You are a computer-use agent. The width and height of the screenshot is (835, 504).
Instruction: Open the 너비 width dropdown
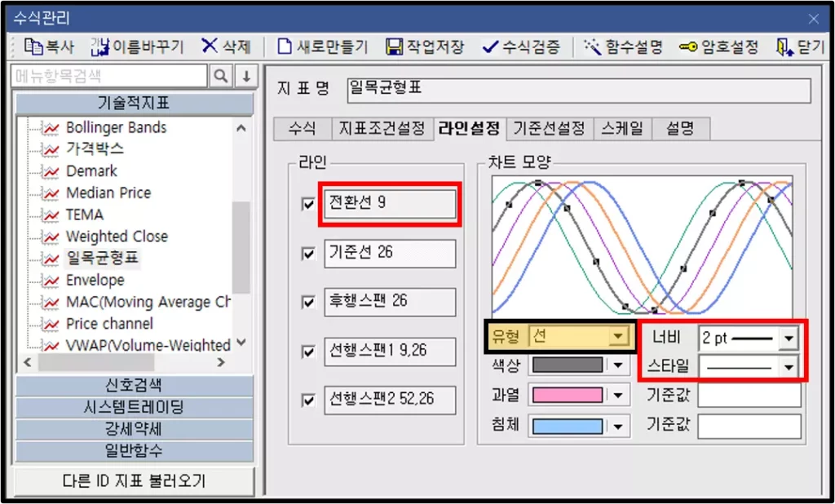789,338
